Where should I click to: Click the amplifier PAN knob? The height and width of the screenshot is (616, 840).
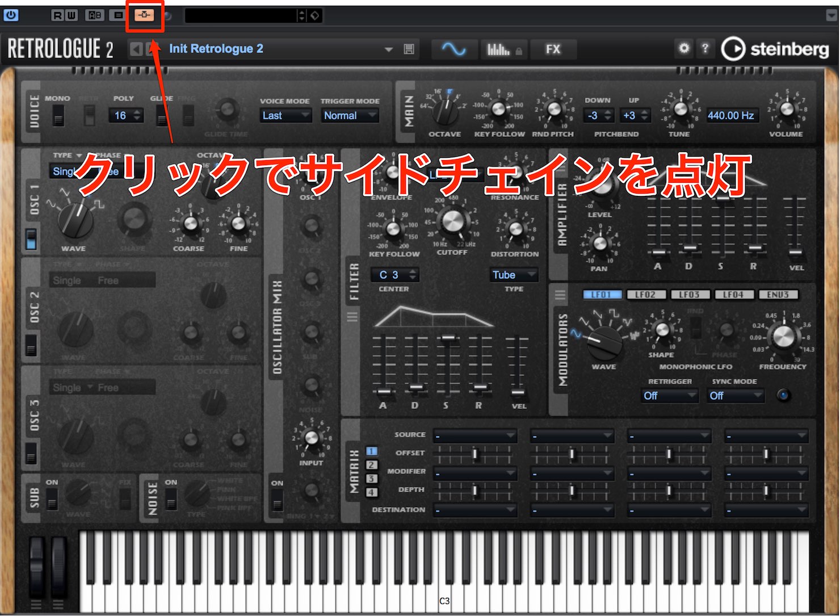click(x=600, y=244)
